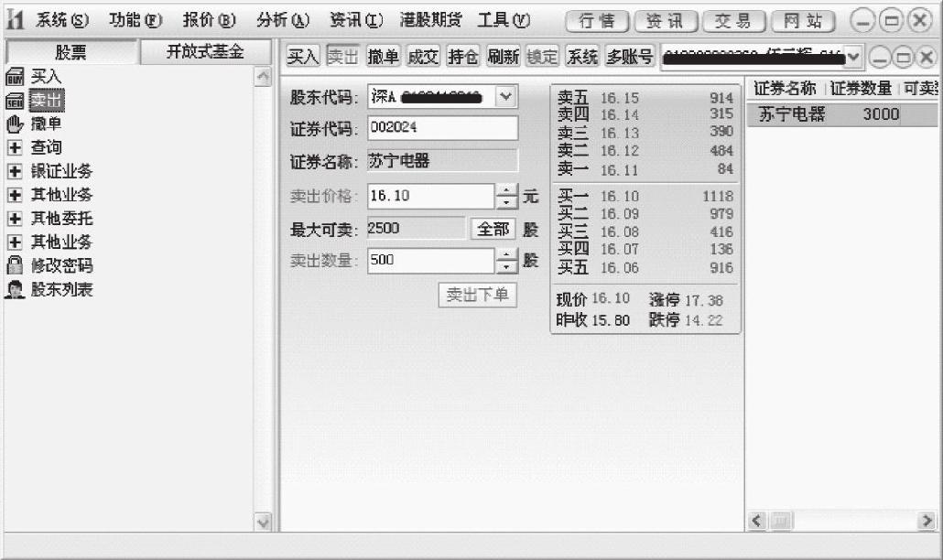Click the 卖一 price 16.11
This screenshot has height=560, width=943.
620,170
